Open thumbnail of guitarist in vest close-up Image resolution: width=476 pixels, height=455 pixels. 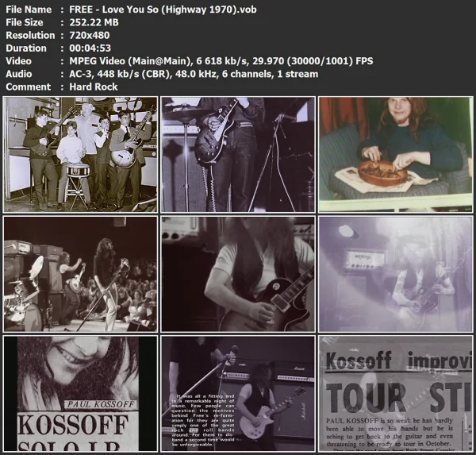238,274
